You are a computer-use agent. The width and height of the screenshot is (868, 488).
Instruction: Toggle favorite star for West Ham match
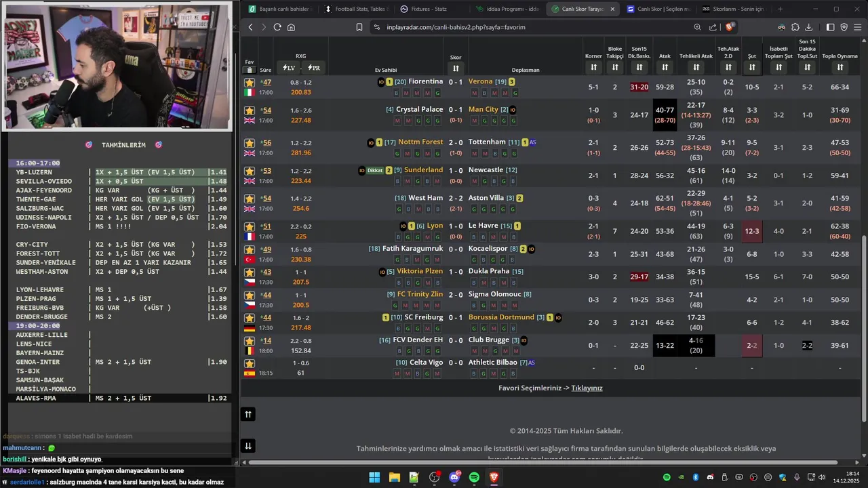(x=250, y=199)
